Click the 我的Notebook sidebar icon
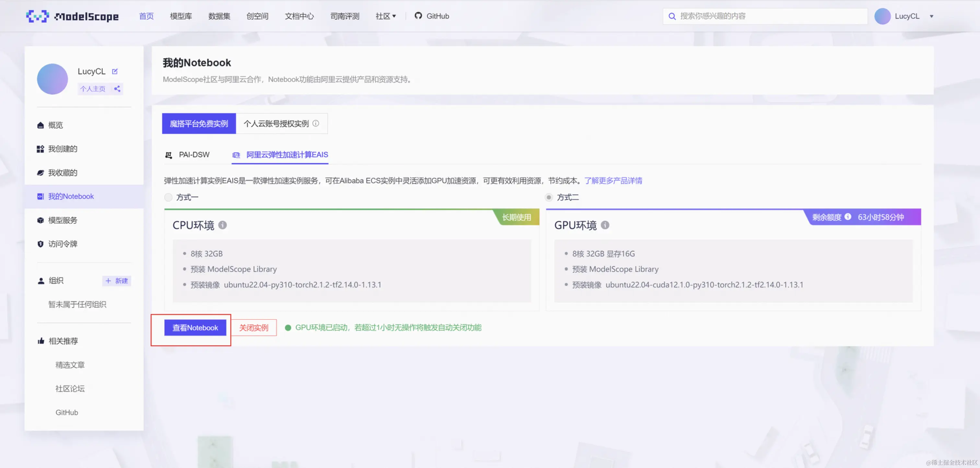Image resolution: width=980 pixels, height=468 pixels. 40,197
